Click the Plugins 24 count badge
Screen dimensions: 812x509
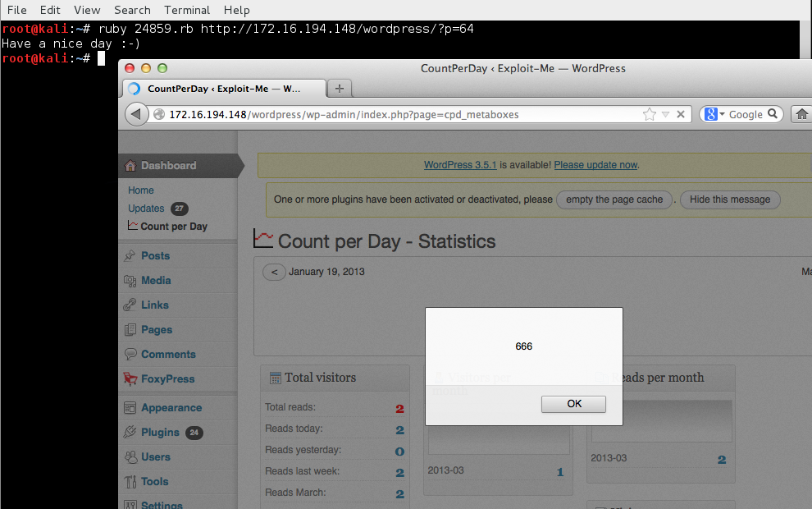[x=194, y=433]
